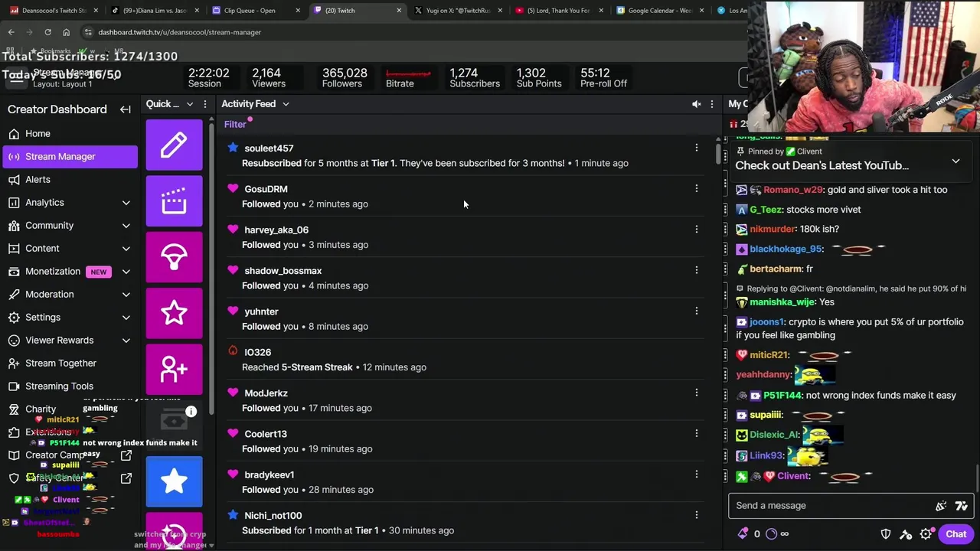Click chat username nikmurder
This screenshot has height=551, width=980.
tap(773, 229)
